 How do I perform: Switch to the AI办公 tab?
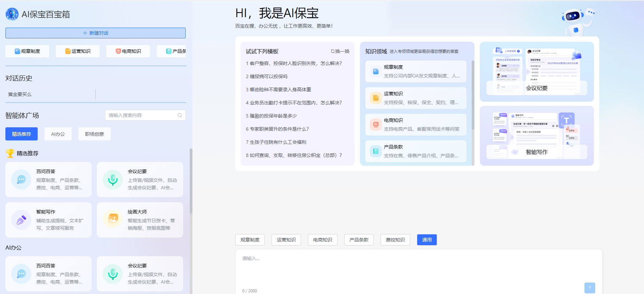(58, 134)
